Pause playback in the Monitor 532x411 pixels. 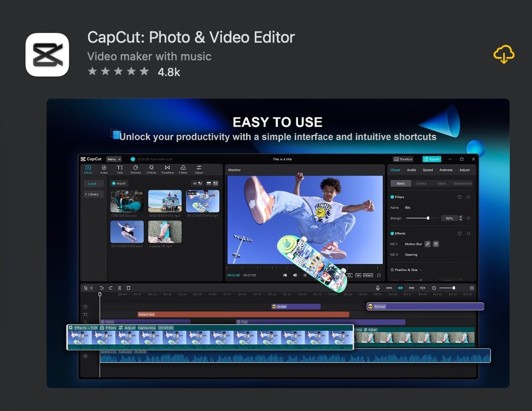[x=305, y=275]
